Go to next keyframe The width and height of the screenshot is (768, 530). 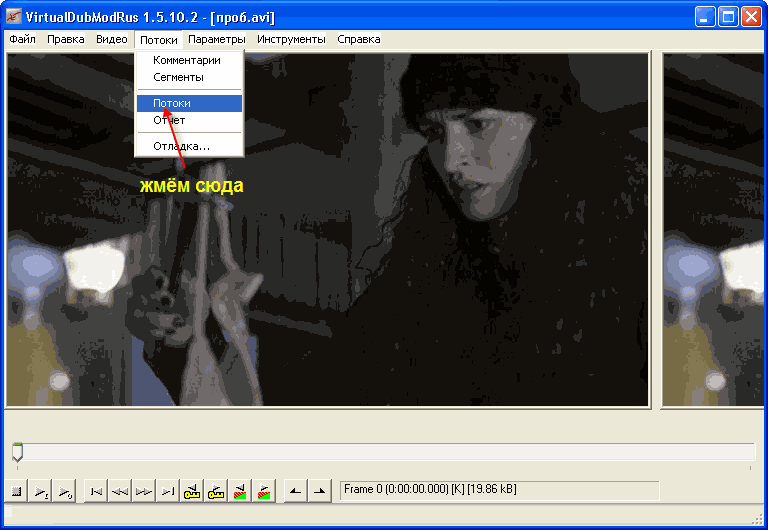pyautogui.click(x=216, y=491)
